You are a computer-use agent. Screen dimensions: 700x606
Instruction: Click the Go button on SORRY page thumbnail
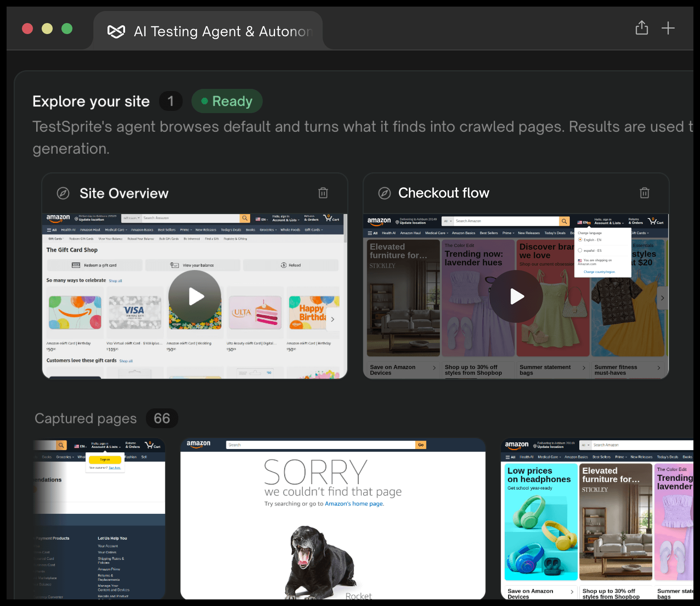tap(421, 445)
